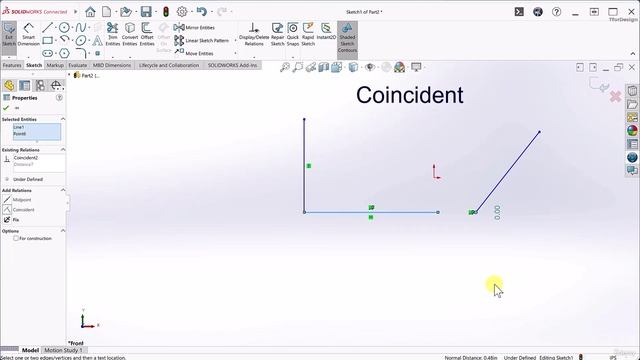Image resolution: width=640 pixels, height=360 pixels.
Task: Toggle Instant2D
Action: click(326, 32)
